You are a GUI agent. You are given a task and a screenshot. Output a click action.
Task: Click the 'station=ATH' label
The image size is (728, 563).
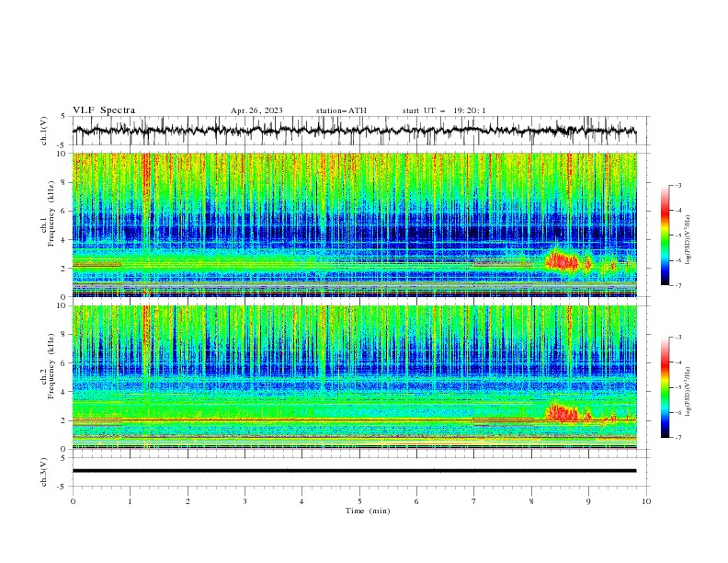[341, 110]
